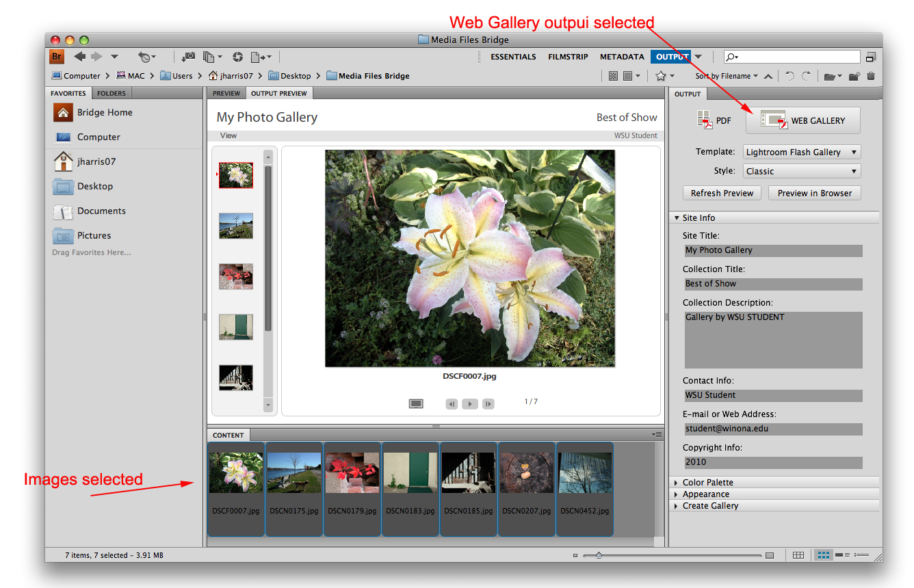This screenshot has height=588, width=914.
Task: Click the Refresh Preview button
Action: 722,193
